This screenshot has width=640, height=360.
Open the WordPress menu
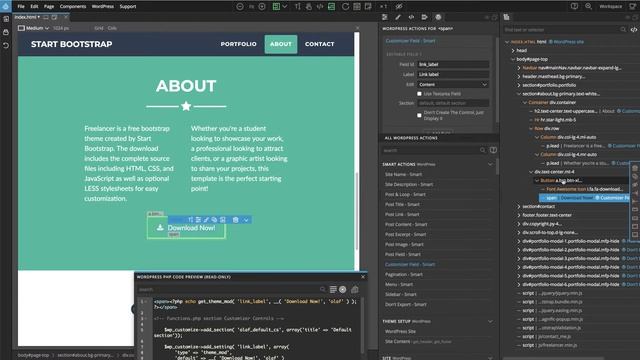pyautogui.click(x=102, y=7)
